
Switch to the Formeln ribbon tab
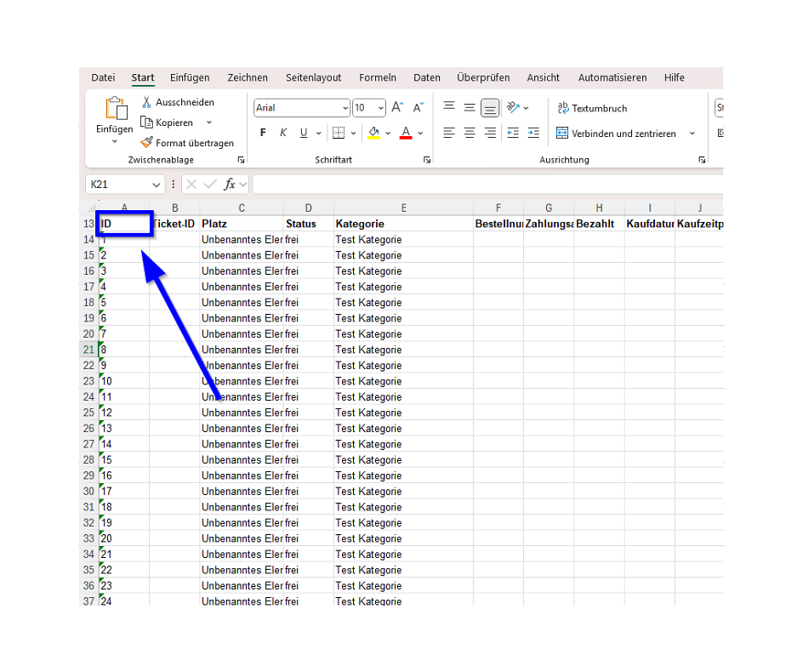[378, 77]
